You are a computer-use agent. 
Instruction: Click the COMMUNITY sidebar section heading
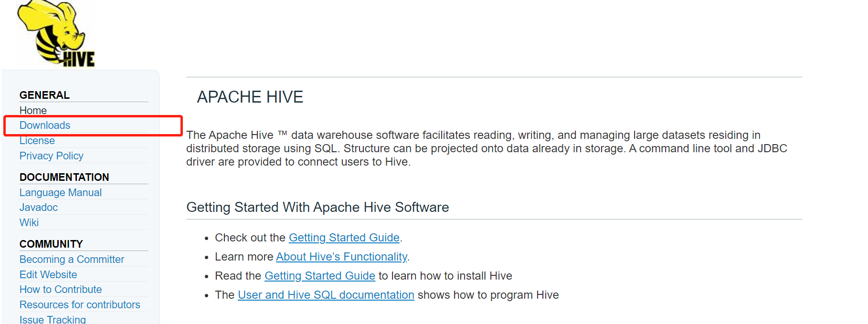(x=51, y=244)
